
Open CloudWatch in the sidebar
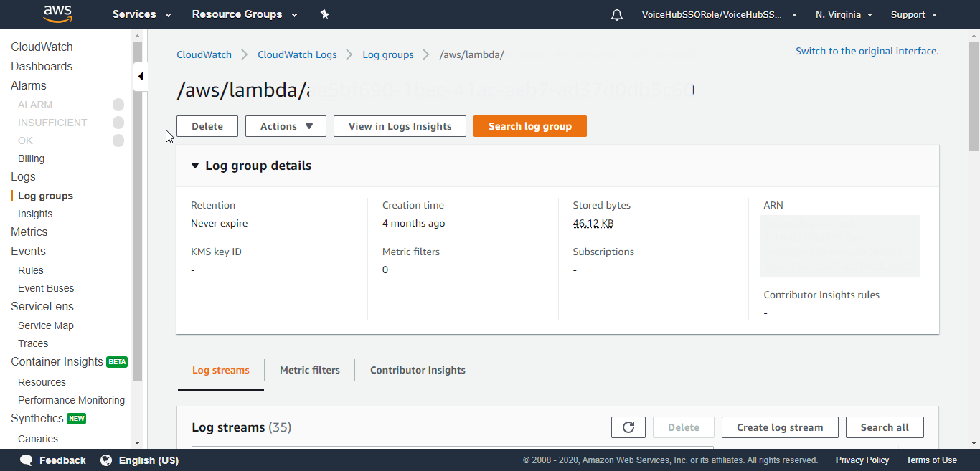click(x=42, y=47)
